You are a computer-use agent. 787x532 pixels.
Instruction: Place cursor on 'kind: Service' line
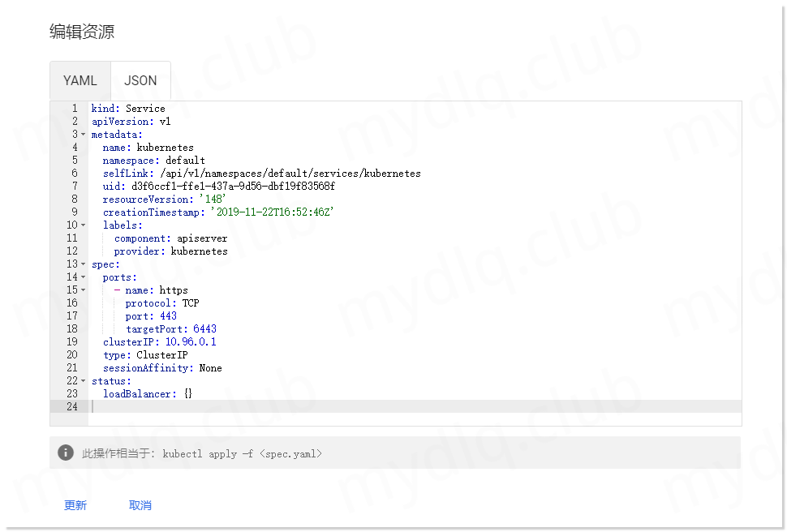coord(128,109)
